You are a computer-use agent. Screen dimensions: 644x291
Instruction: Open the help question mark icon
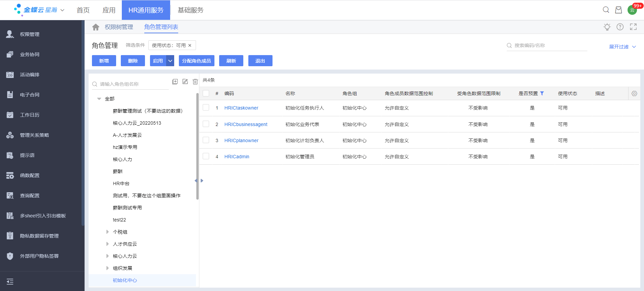620,27
